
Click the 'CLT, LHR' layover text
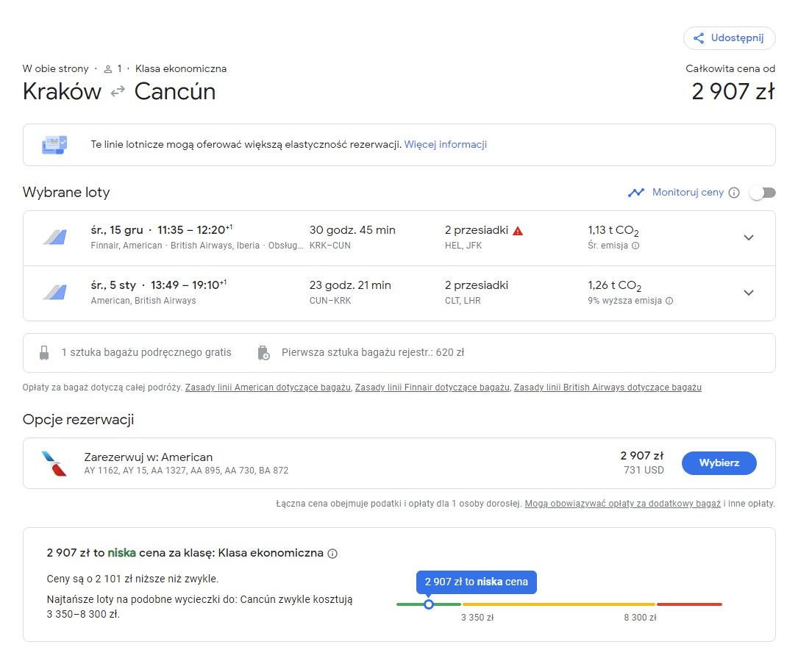point(463,301)
